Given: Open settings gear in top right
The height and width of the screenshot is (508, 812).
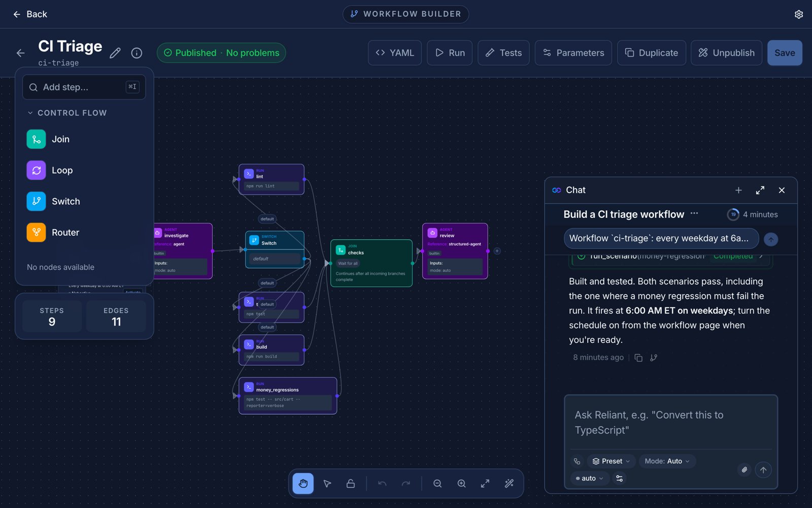Looking at the screenshot, I should tap(799, 14).
